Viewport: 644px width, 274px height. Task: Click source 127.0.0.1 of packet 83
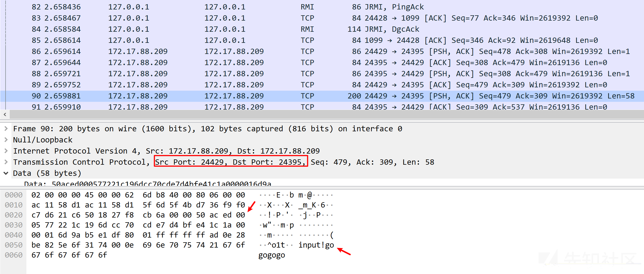(x=128, y=18)
